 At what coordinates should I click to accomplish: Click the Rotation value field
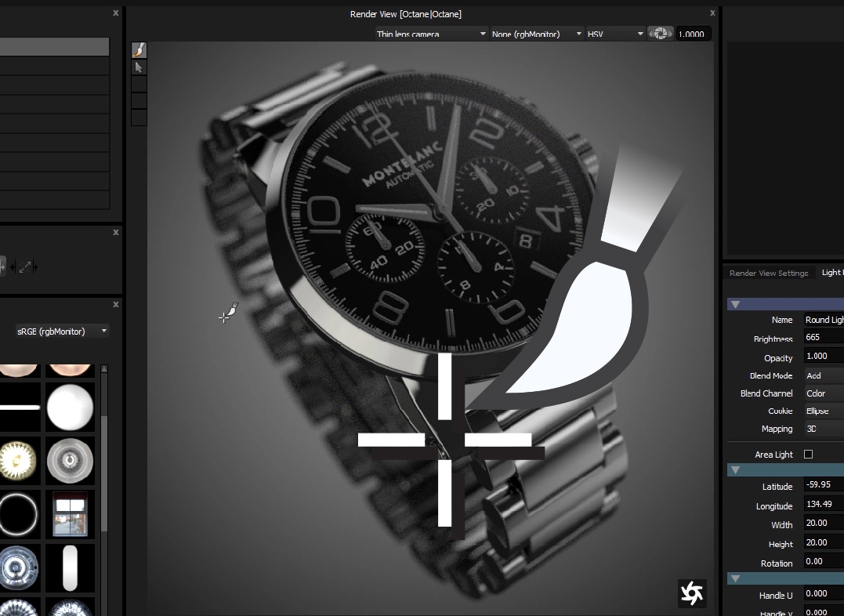pyautogui.click(x=824, y=561)
